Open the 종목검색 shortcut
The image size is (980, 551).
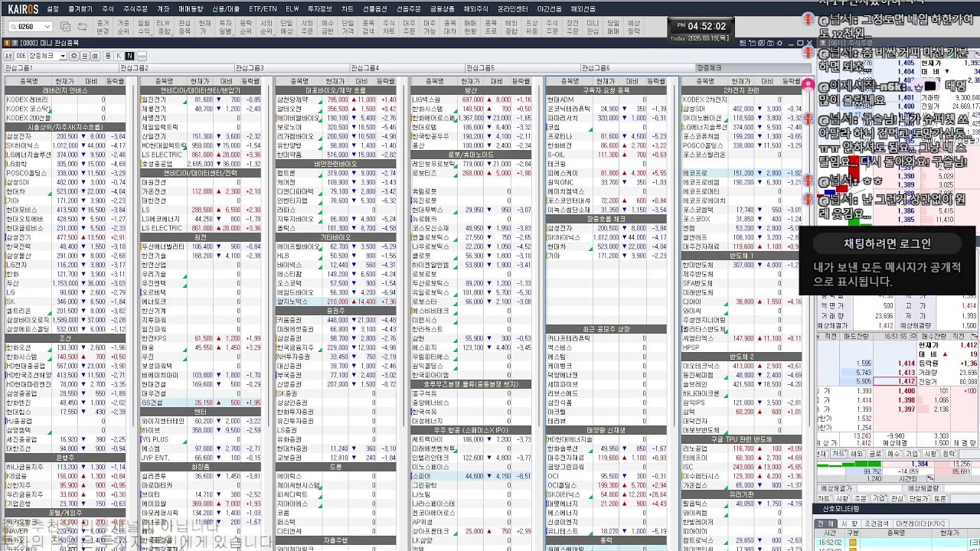click(368, 28)
